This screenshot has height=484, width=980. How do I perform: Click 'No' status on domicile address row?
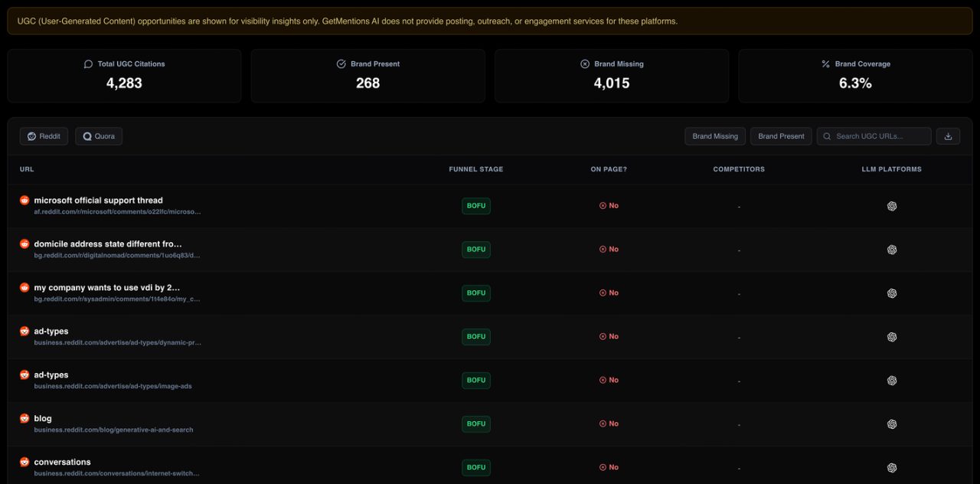click(x=609, y=250)
